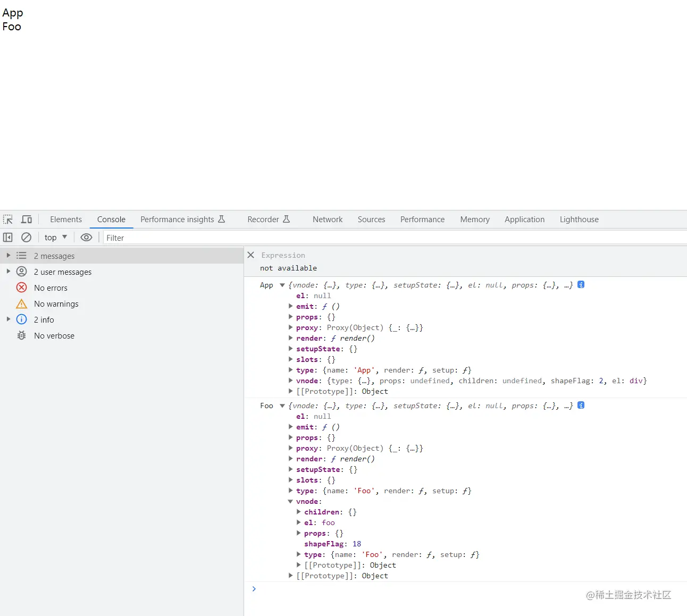687x616 pixels.
Task: Expand the App slots property
Action: point(290,359)
